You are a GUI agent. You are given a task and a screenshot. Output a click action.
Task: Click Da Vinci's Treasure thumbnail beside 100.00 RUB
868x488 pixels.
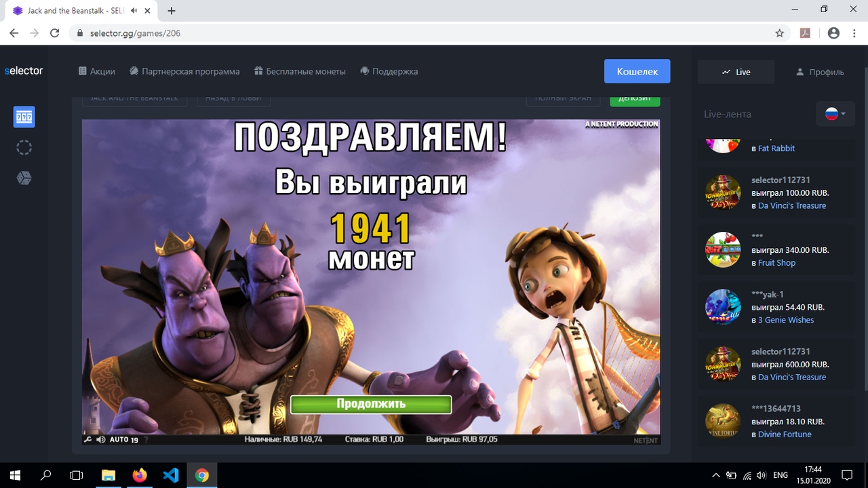[x=723, y=192]
